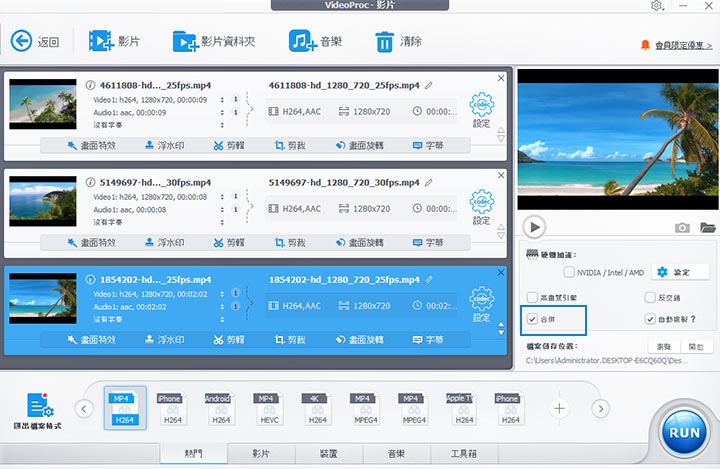Viewport: 720px width, 469px height.
Task: Click 開啟 to open output folder
Action: click(696, 347)
